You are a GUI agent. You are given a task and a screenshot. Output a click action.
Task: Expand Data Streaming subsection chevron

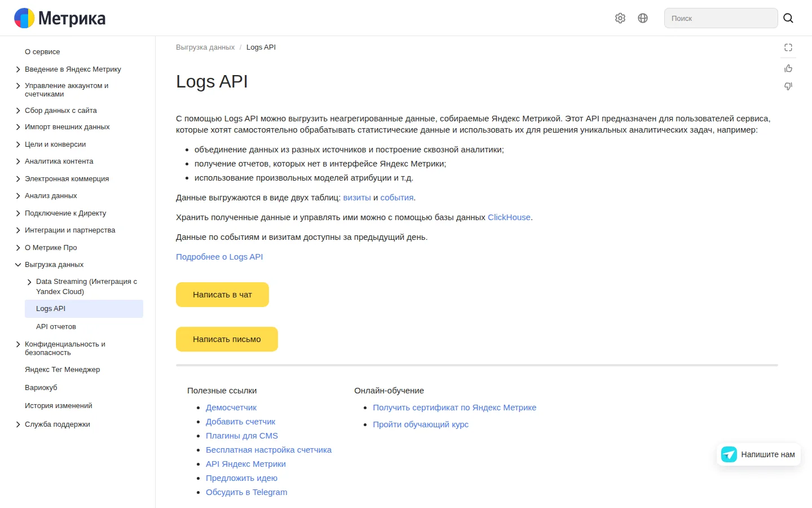pyautogui.click(x=29, y=282)
